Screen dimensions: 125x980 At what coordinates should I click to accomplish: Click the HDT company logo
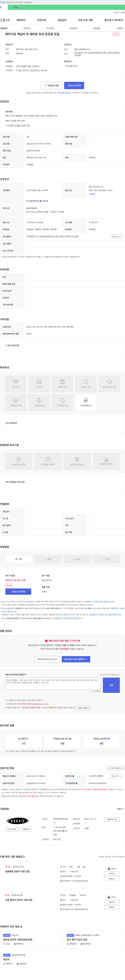click(x=18, y=821)
